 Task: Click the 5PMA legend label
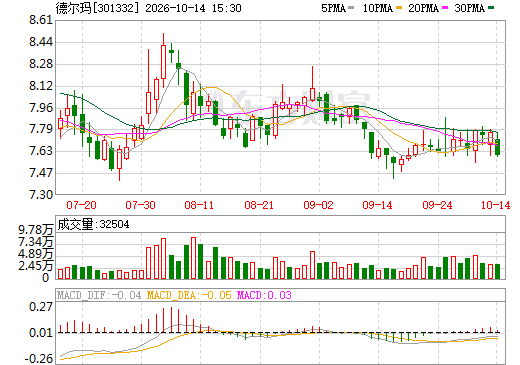coord(333,8)
